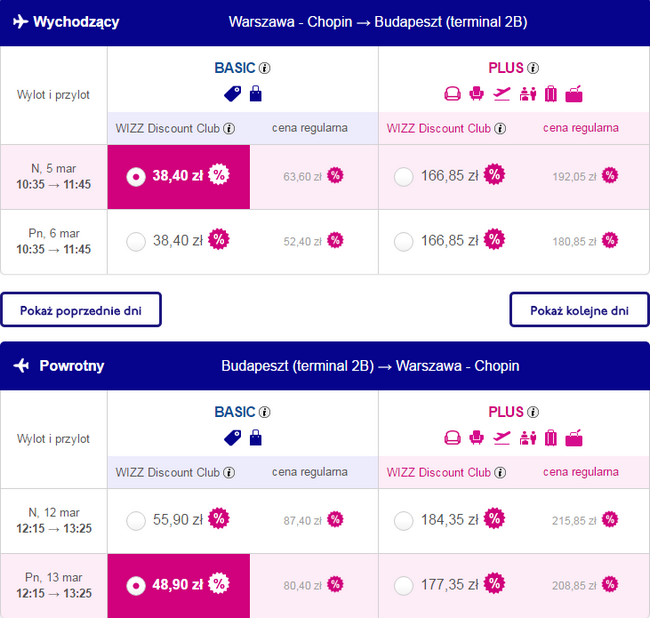Select 6 March PLUS 166,85 zł fare

pos(404,241)
